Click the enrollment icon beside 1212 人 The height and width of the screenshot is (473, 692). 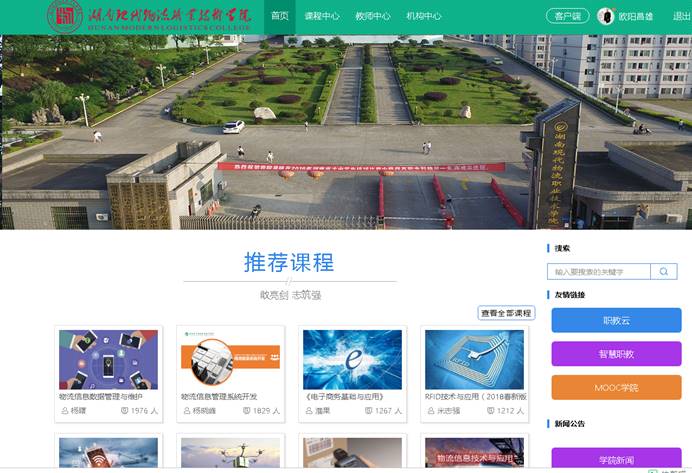491,411
